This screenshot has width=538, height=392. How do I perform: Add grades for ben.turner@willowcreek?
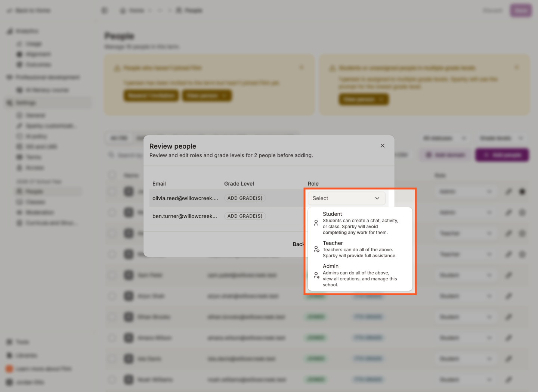pyautogui.click(x=245, y=216)
